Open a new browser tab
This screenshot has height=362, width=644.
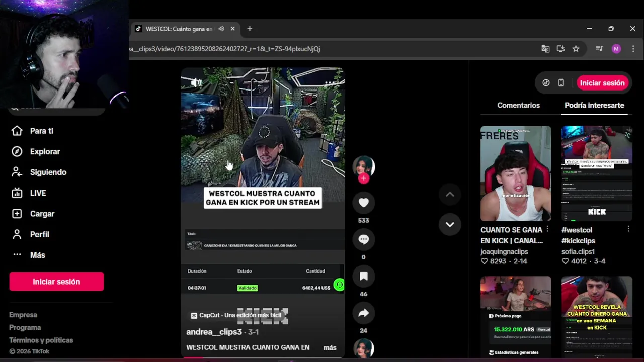pos(250,29)
